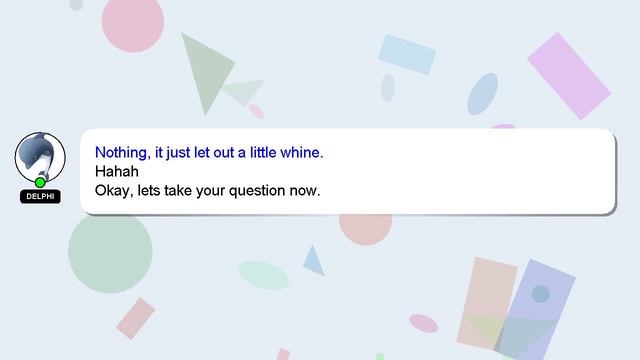Click the large pink circle at top

[x=133, y=22]
